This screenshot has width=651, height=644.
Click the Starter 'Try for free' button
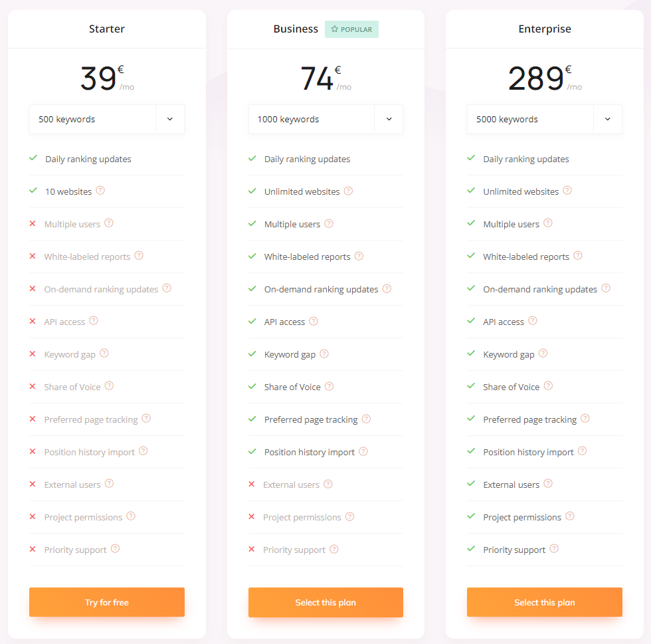107,602
